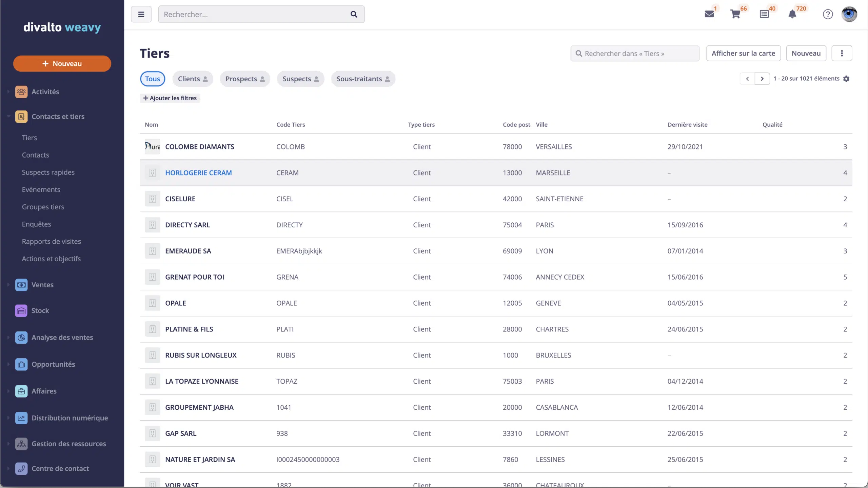This screenshot has height=488, width=868.
Task: Click the Stock sidebar icon
Action: pos(21,310)
